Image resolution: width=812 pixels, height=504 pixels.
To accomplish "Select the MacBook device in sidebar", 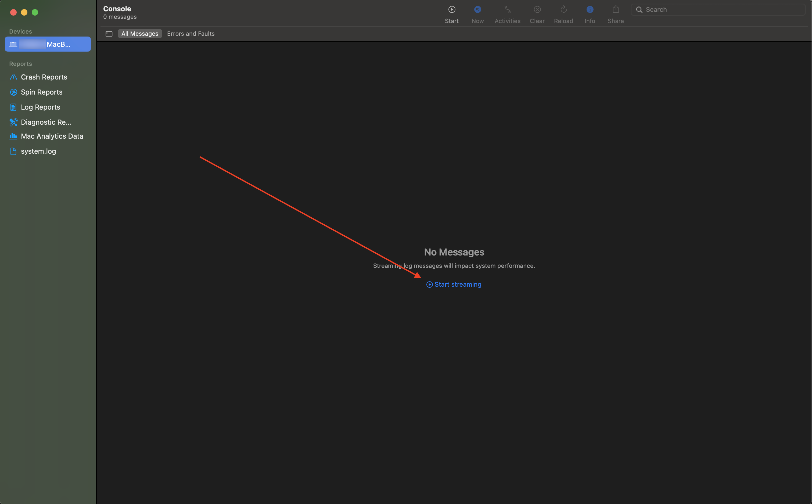I will point(48,44).
